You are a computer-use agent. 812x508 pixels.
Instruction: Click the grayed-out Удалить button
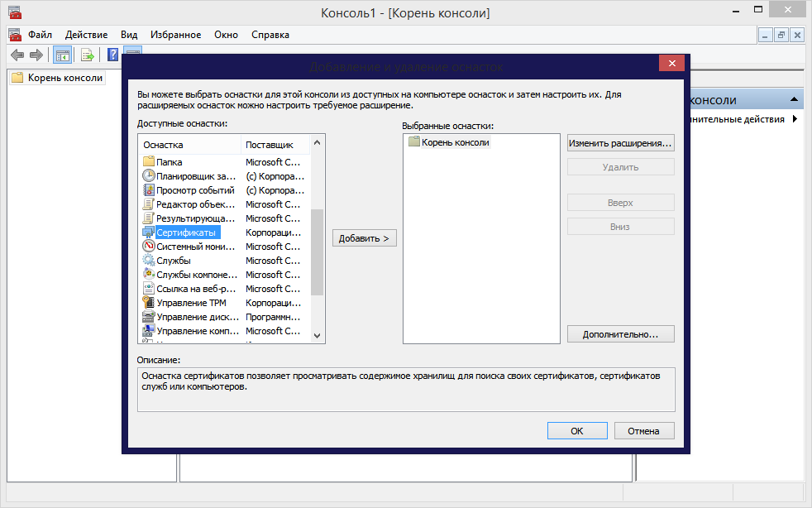pos(620,167)
